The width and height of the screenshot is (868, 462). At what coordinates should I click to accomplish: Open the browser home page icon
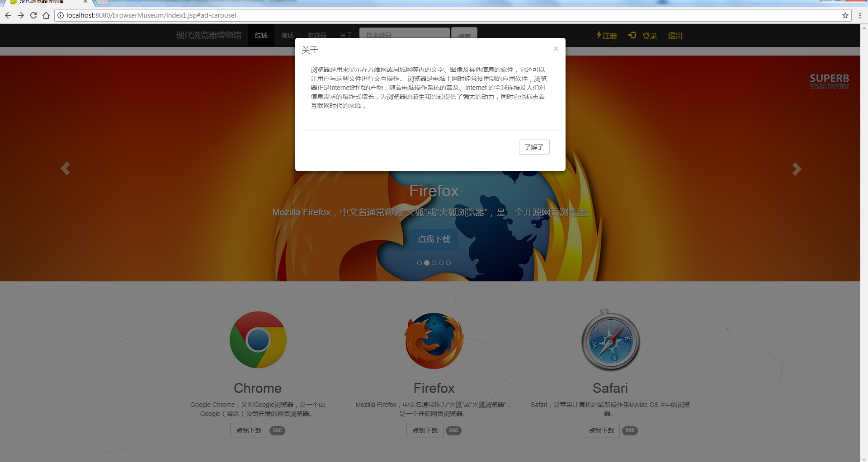pyautogui.click(x=46, y=15)
